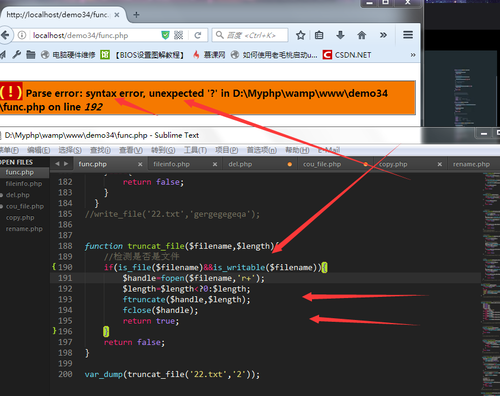Click the URL field localhost/demo34/func.php
500x396 pixels.
pyautogui.click(x=81, y=35)
